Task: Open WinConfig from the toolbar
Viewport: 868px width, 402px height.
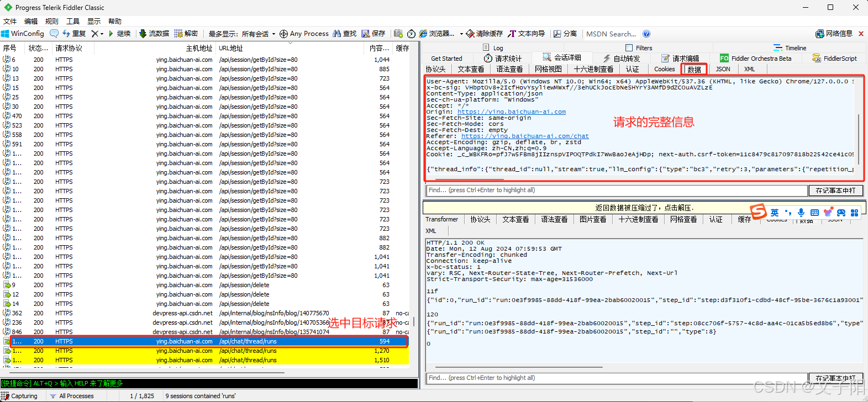Action: coord(23,34)
